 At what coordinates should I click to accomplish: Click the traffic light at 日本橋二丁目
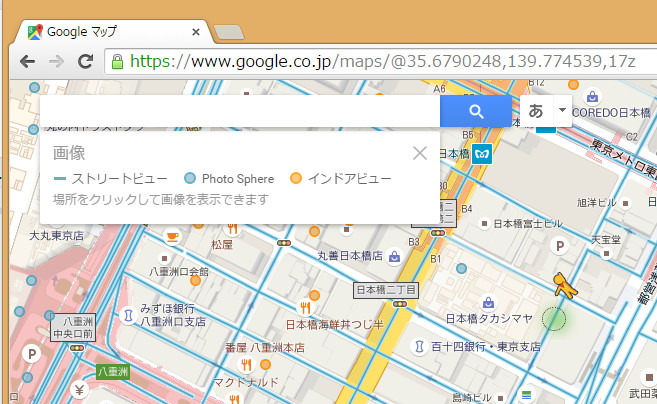point(400,304)
